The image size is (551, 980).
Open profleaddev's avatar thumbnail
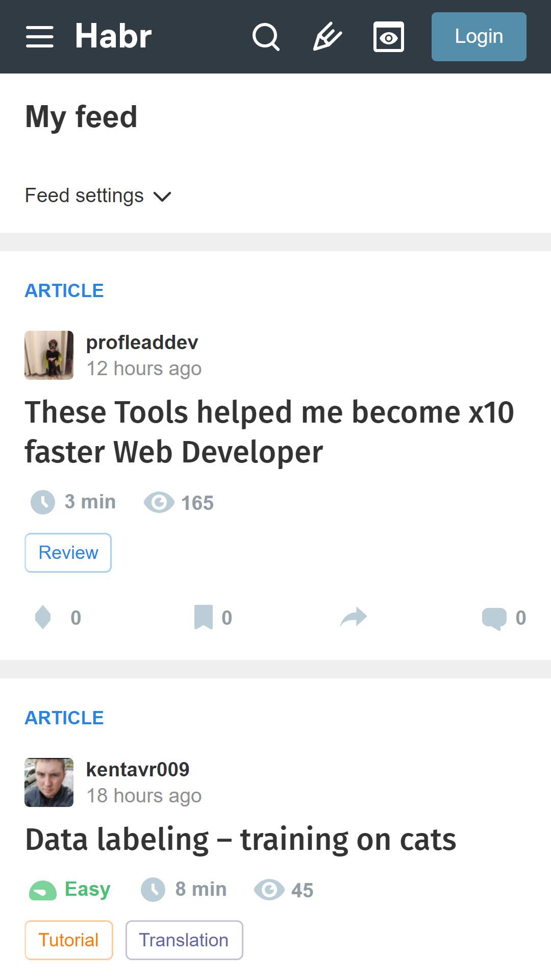click(x=49, y=355)
